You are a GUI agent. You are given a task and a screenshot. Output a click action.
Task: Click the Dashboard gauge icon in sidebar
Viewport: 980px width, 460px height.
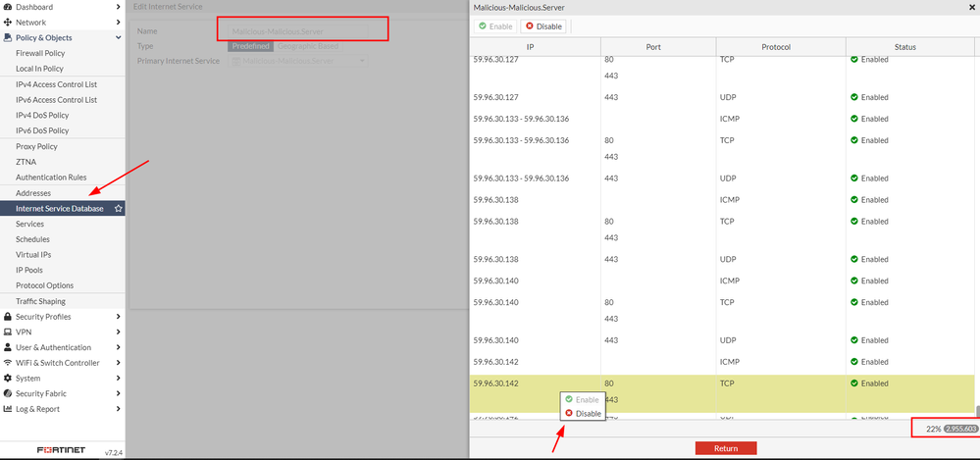coord(8,7)
